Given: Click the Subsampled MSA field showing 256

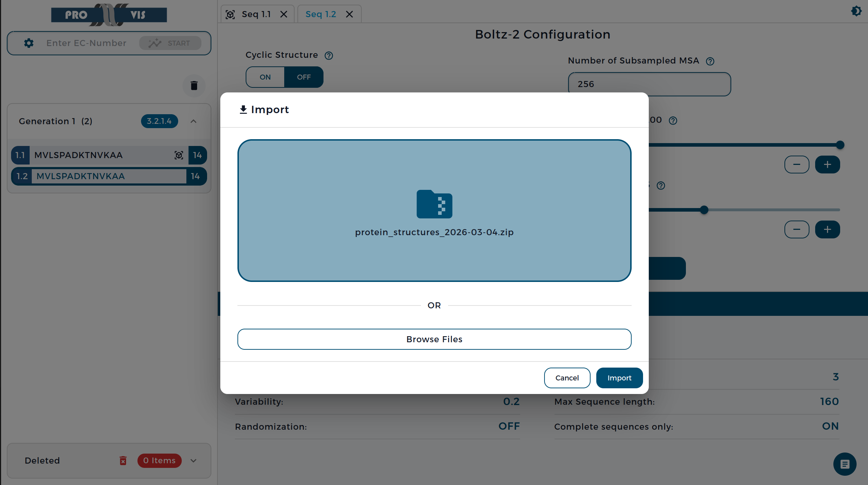Looking at the screenshot, I should 649,84.
